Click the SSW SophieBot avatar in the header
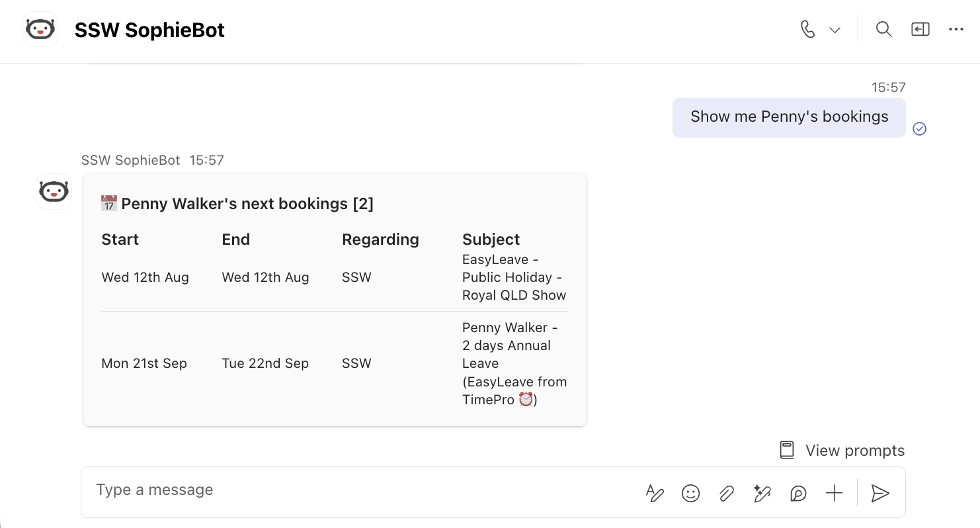Screen dimensions: 980x528 click(x=40, y=30)
